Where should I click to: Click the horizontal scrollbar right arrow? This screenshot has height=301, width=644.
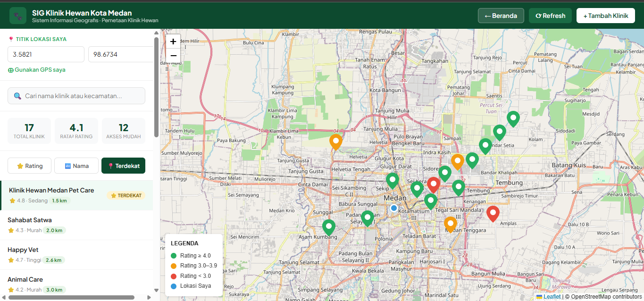150,297
